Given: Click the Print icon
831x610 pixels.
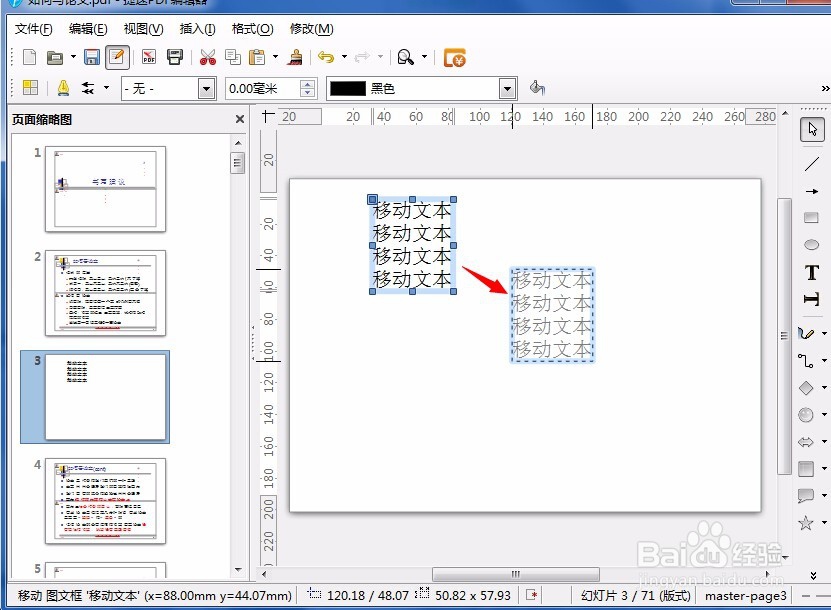Looking at the screenshot, I should click(x=175, y=57).
